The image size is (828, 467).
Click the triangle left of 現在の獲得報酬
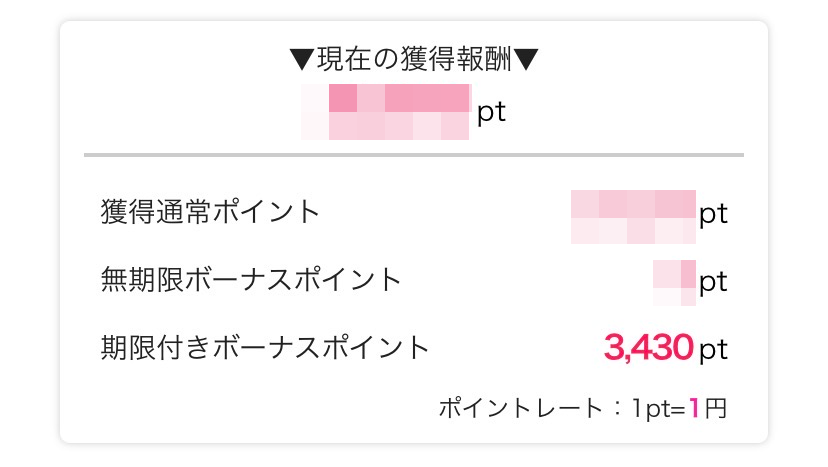pyautogui.click(x=302, y=61)
